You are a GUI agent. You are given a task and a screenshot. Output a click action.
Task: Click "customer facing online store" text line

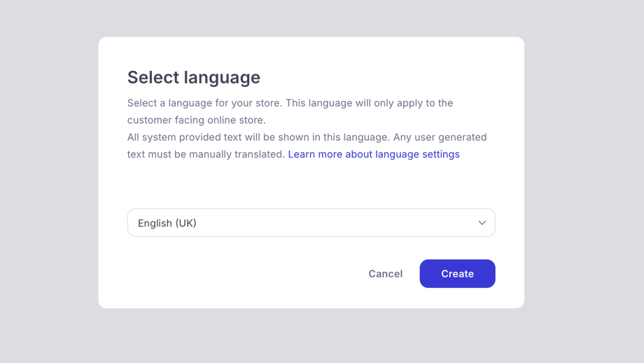pyautogui.click(x=197, y=120)
